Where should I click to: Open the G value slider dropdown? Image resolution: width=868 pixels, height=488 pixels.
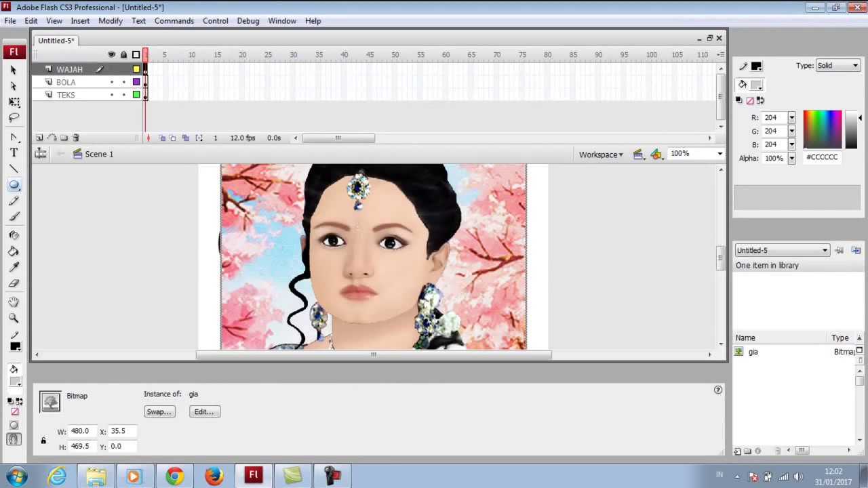point(791,131)
